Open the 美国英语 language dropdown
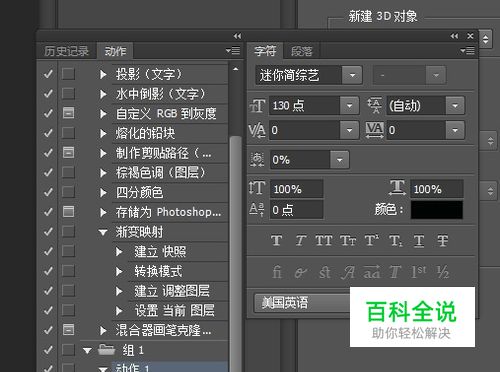Screen dimensions: 500x372 pyautogui.click(x=302, y=303)
